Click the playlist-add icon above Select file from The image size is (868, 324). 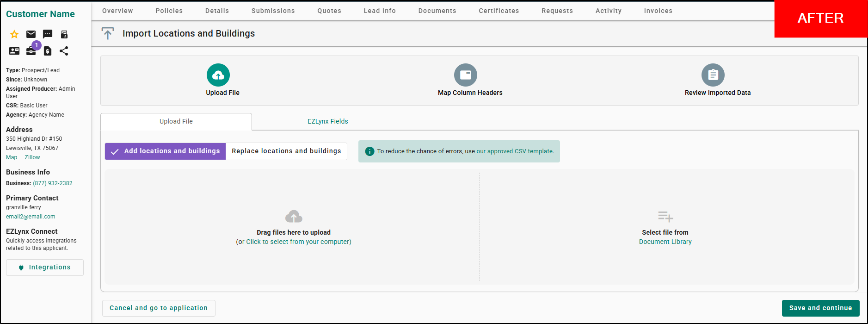click(665, 217)
